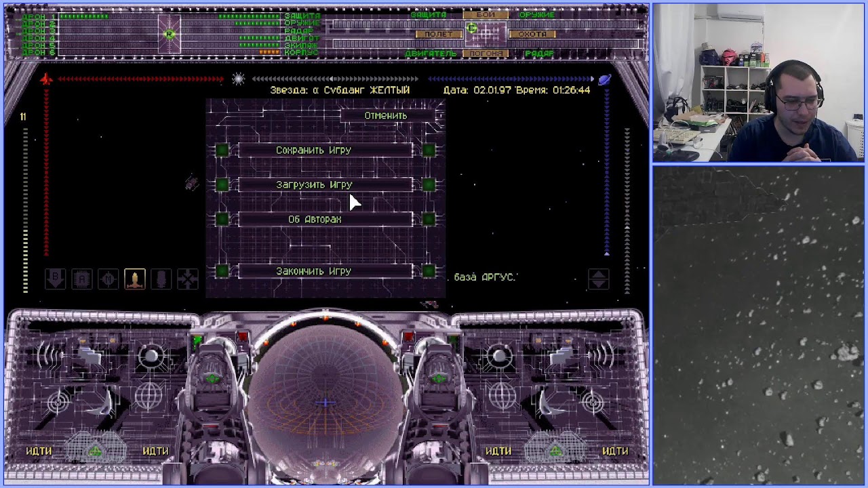Click the sphere icon on right cockpit panel
Screen dimensions: 868x488
[500, 355]
